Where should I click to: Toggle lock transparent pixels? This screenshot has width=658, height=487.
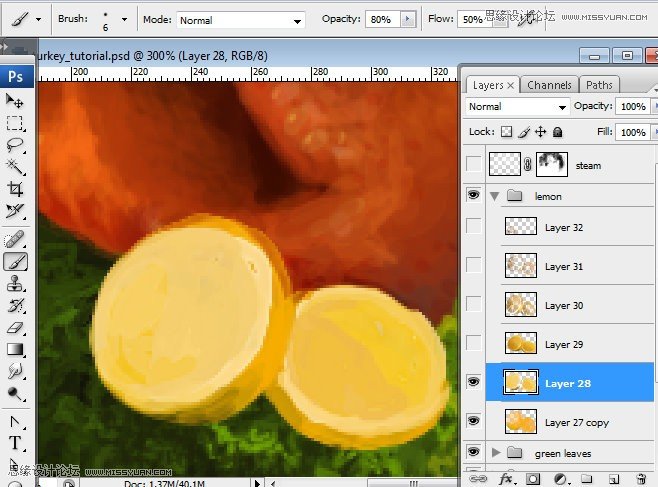pos(507,132)
